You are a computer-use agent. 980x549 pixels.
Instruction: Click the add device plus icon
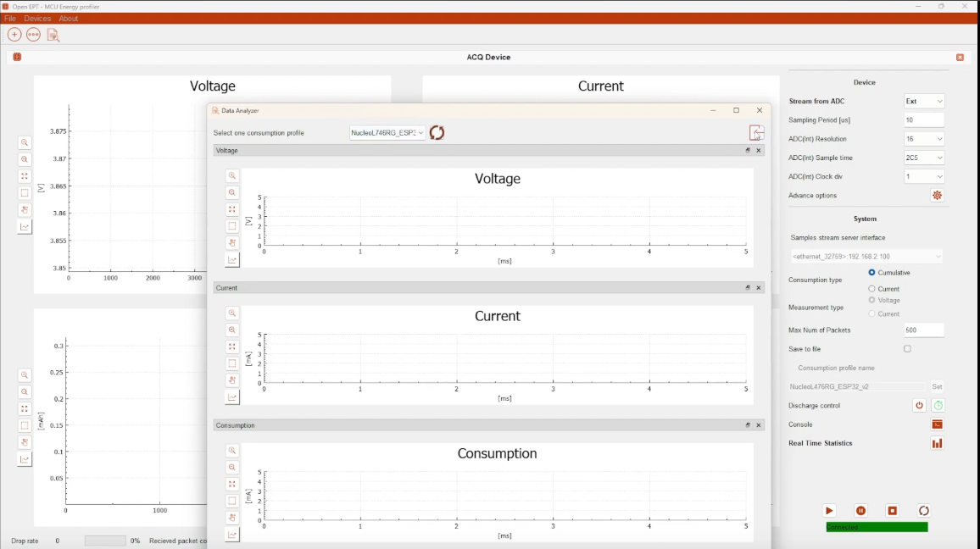[14, 34]
